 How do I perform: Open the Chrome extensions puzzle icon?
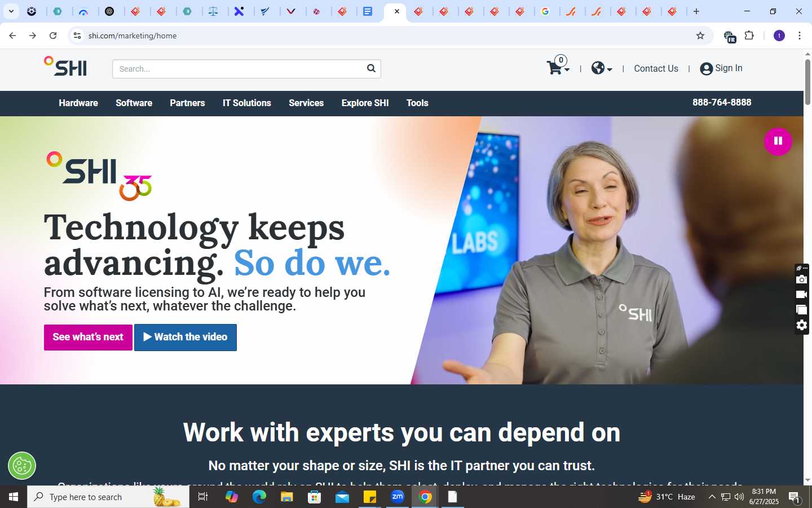click(749, 36)
